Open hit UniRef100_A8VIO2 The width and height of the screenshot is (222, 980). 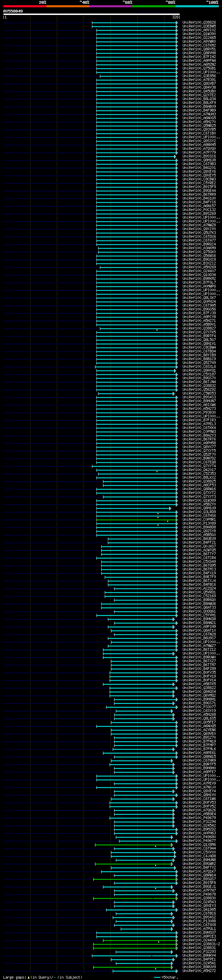point(199,30)
